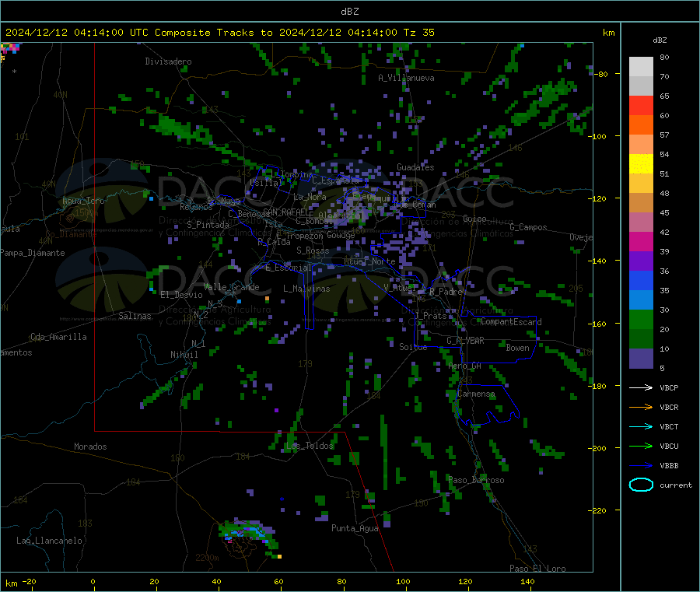This screenshot has height=592, width=700.
Task: Click the 'E_Escorial' map label
Action: (289, 268)
